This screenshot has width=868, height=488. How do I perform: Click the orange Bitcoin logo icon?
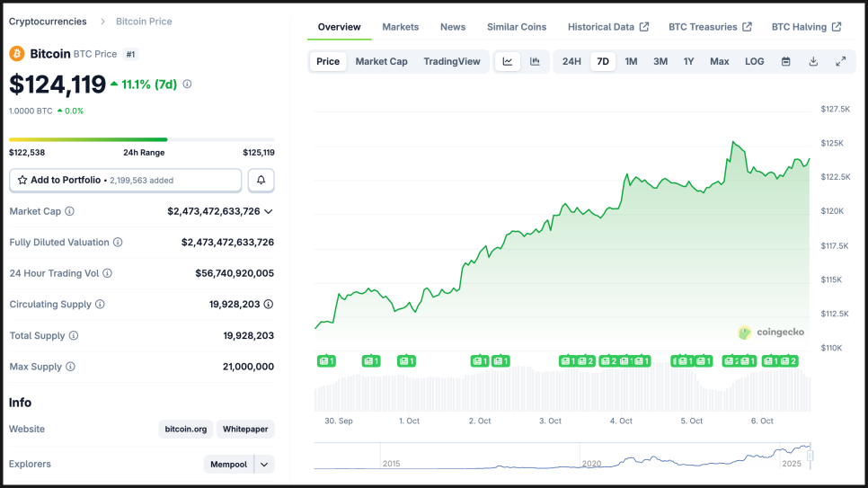click(17, 54)
